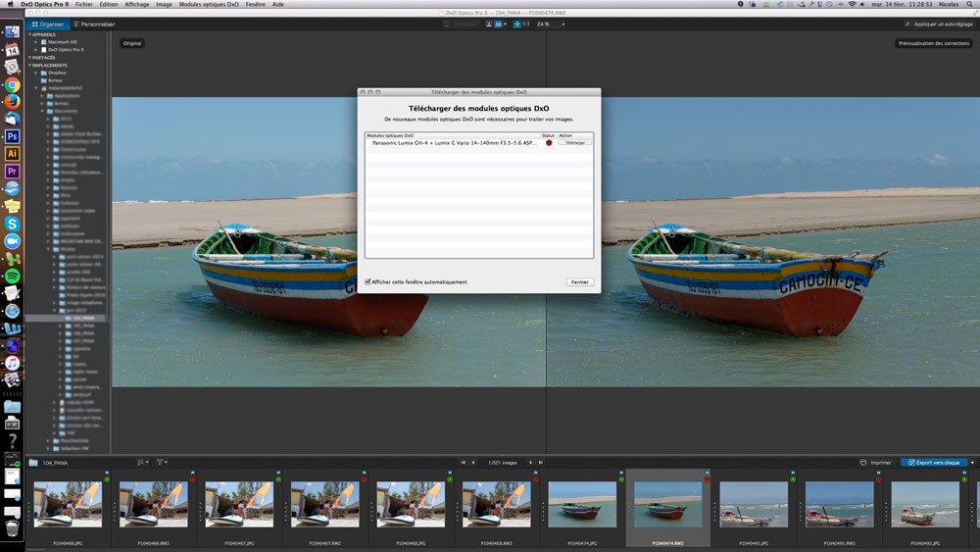The width and height of the screenshot is (980, 552).
Task: Open the Aide menu
Action: (x=278, y=4)
